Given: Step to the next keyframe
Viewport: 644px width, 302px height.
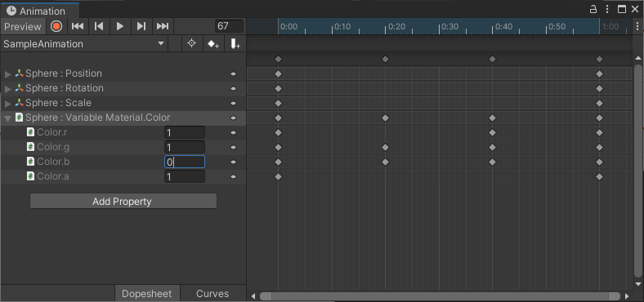Looking at the screenshot, I should [x=141, y=26].
